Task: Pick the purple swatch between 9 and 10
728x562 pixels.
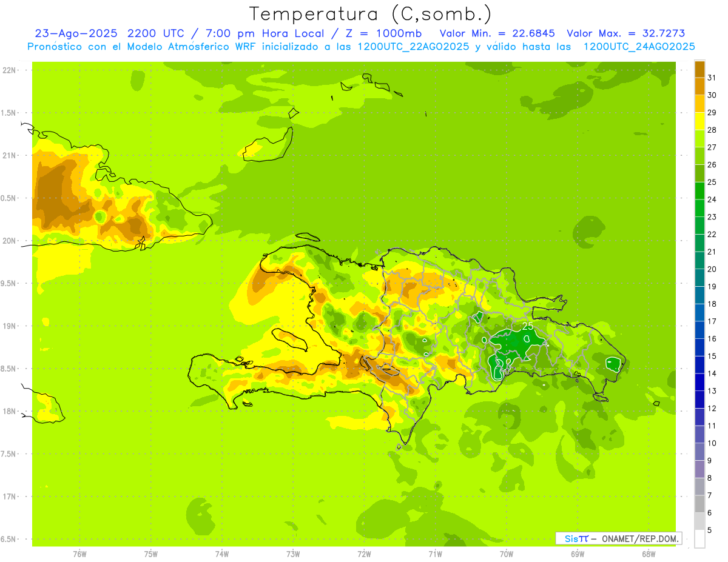Action: tap(699, 452)
